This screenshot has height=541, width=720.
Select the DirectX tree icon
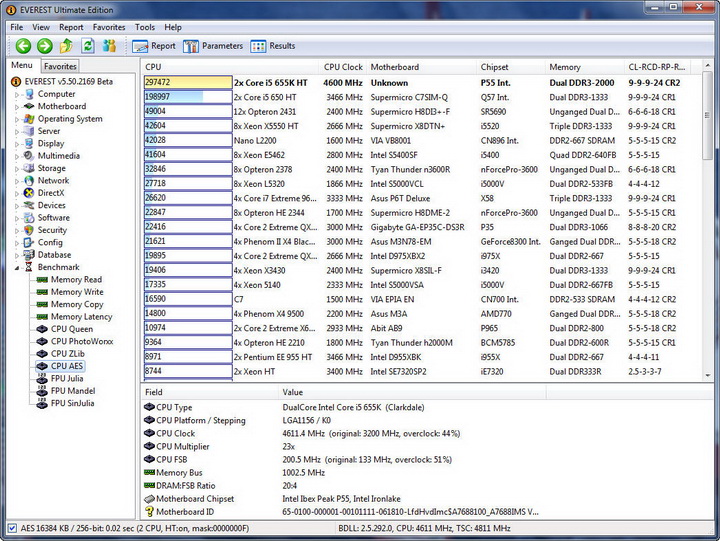pyautogui.click(x=29, y=193)
